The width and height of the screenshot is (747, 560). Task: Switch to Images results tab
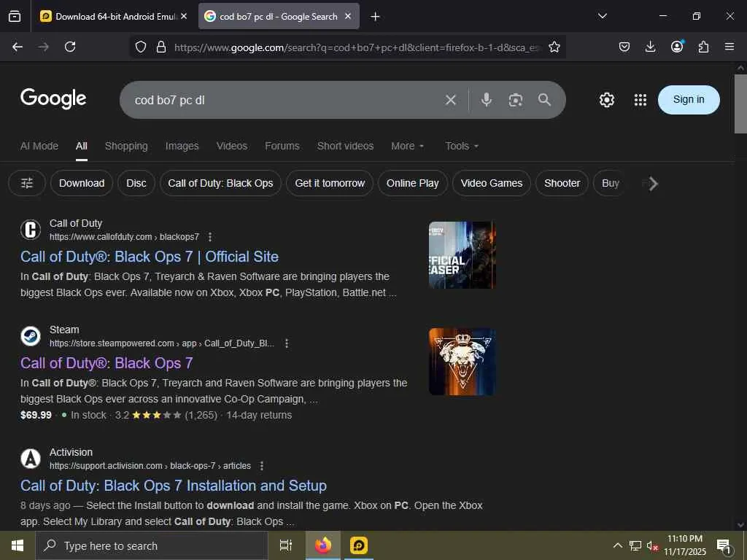click(x=182, y=146)
